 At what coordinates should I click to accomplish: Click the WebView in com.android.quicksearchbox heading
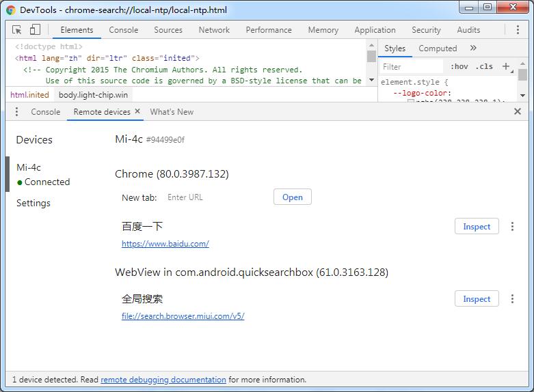[x=252, y=272]
